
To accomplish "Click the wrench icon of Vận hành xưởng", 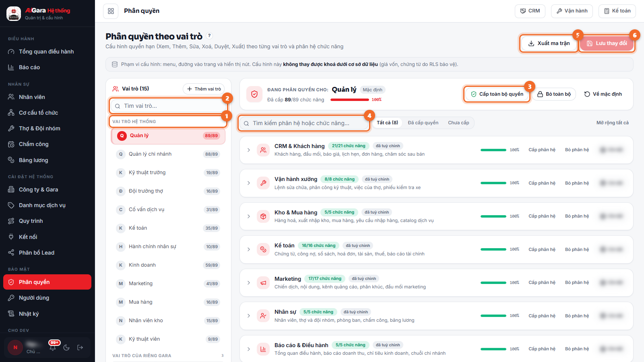I will [x=263, y=183].
